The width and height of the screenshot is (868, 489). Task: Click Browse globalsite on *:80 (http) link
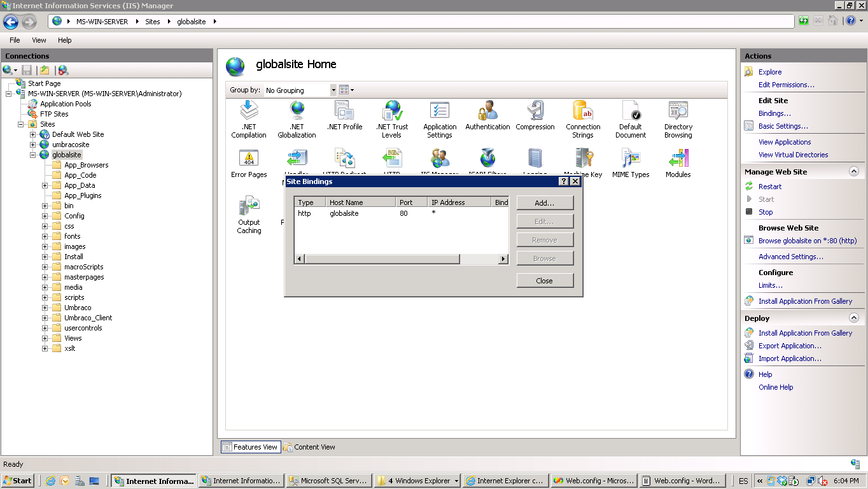coord(808,241)
